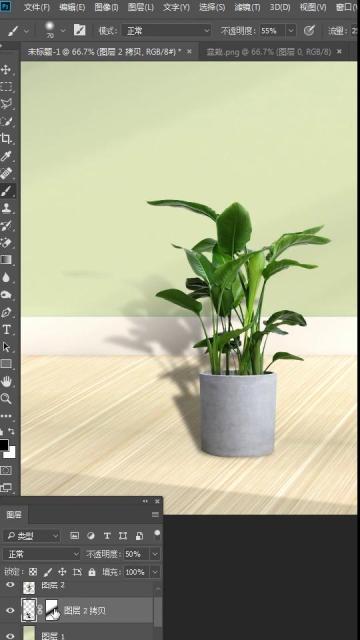This screenshot has width=360, height=640.
Task: Click the black foreground color swatch
Action: pyautogui.click(x=3, y=444)
